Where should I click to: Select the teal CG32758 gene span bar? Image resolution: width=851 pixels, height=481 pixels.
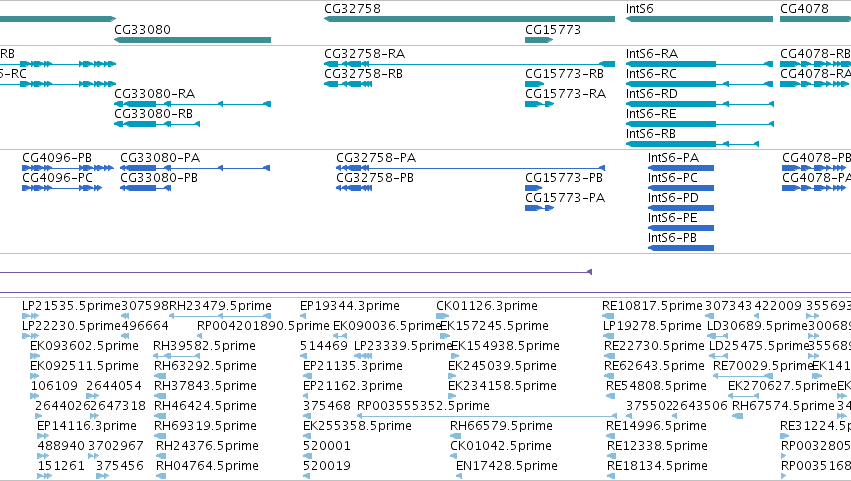point(469,19)
